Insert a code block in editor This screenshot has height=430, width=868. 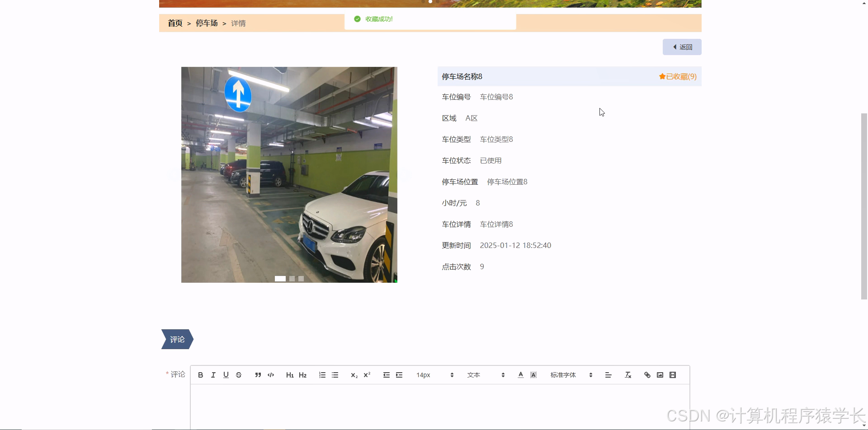tap(271, 375)
